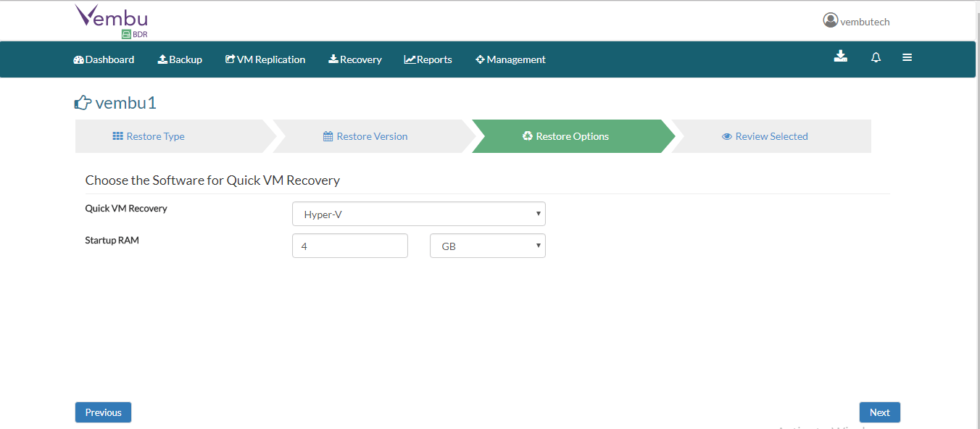Open the notifications bell
This screenshot has width=980, height=429.
click(876, 57)
